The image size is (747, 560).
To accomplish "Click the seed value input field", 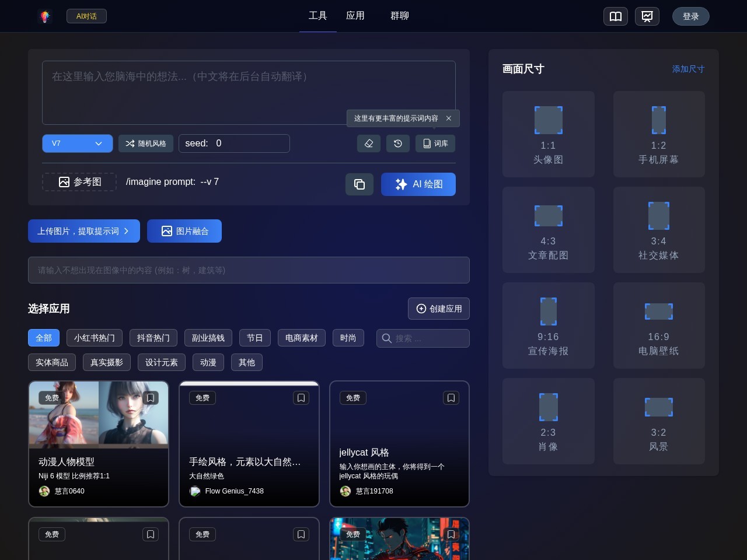I will [234, 143].
